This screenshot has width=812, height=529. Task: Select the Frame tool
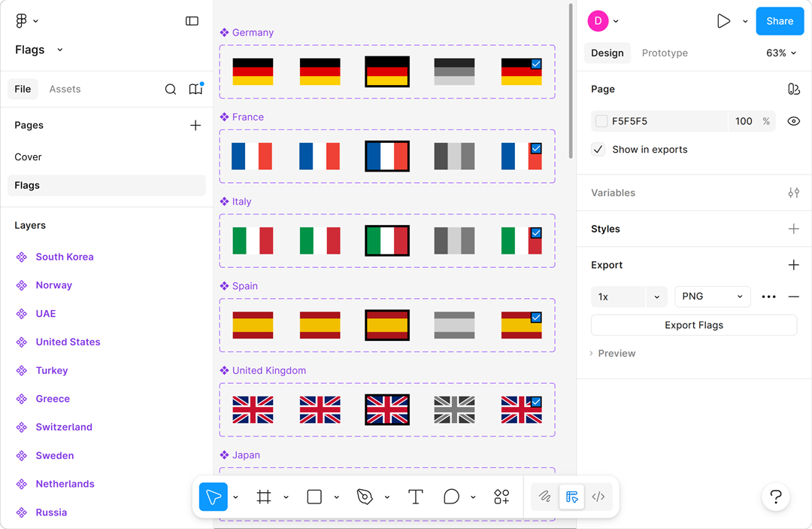(264, 497)
